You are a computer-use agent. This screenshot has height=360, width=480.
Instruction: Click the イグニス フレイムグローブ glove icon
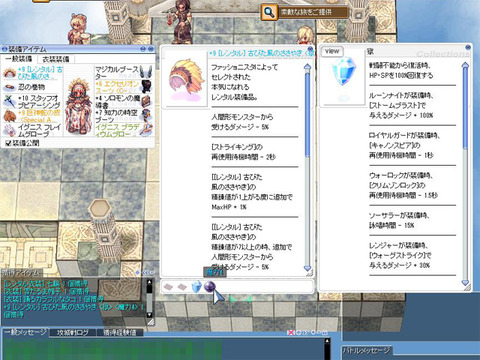point(10,130)
